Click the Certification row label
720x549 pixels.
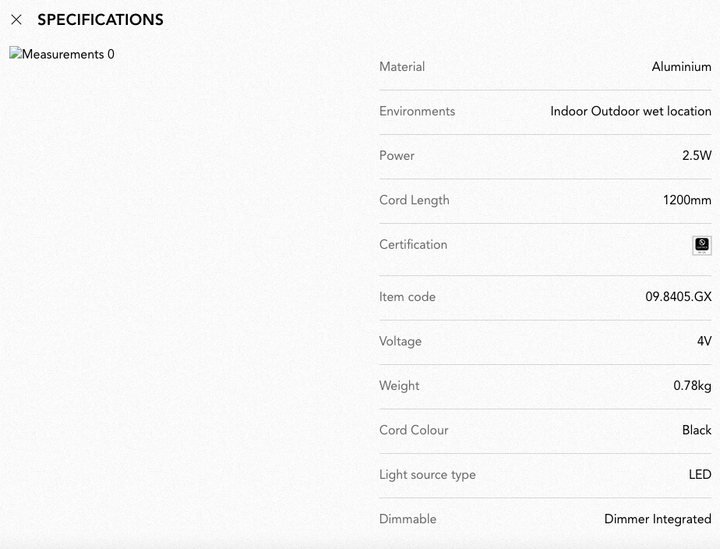click(x=413, y=245)
